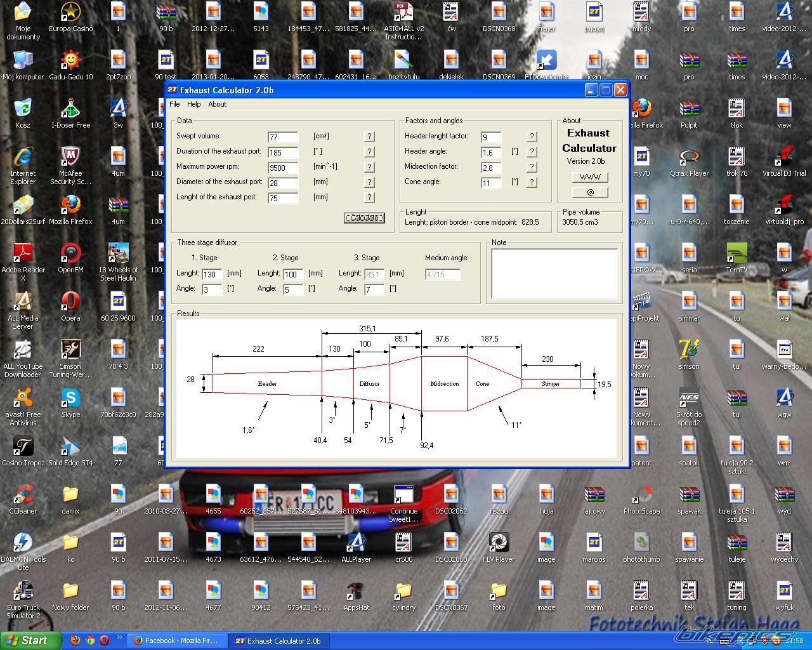
Task: Open the Opera desktop icon
Action: pyautogui.click(x=70, y=302)
